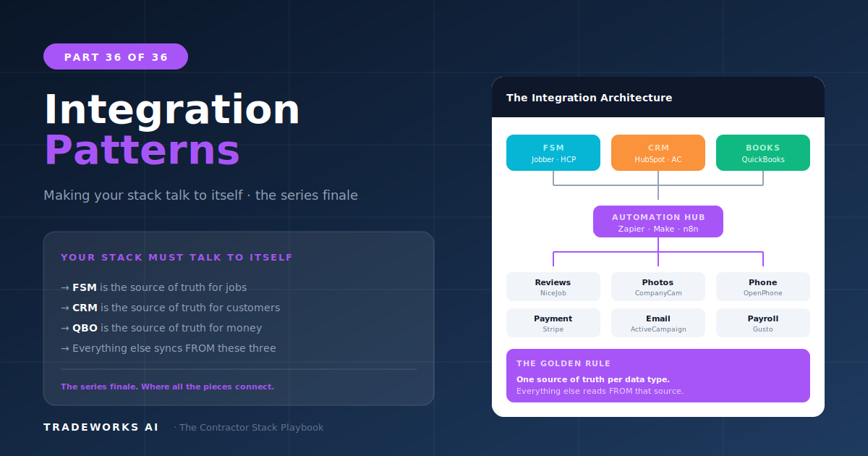Open the Reviews NiceJob tile

click(553, 287)
